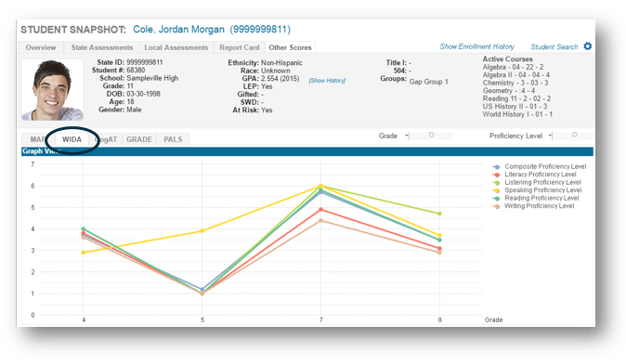Click yellow Speaking data point at grade 8
The height and width of the screenshot is (364, 626).
[x=439, y=236]
